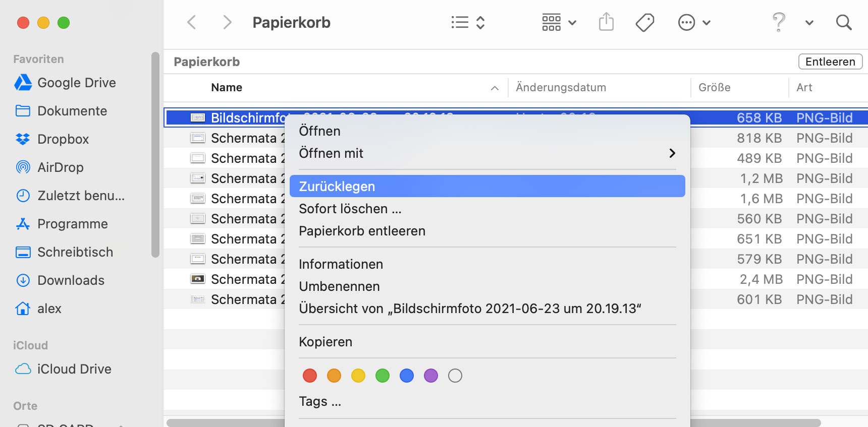
Task: Click the question mark help icon
Action: (779, 22)
